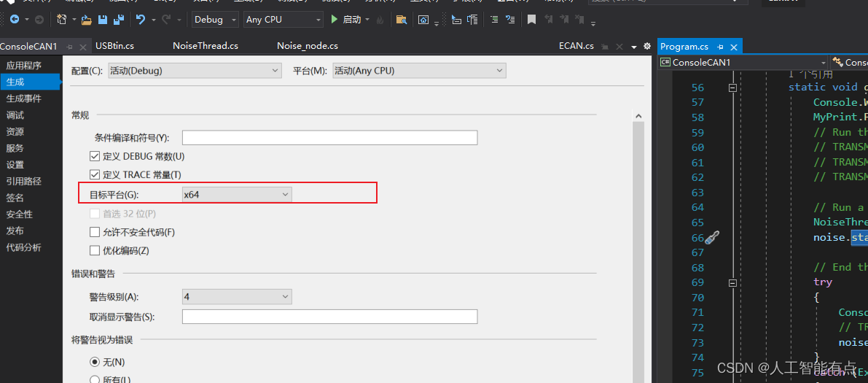Click the Hot Reload flame icon
Screen dimensions: 868x383
click(x=380, y=20)
